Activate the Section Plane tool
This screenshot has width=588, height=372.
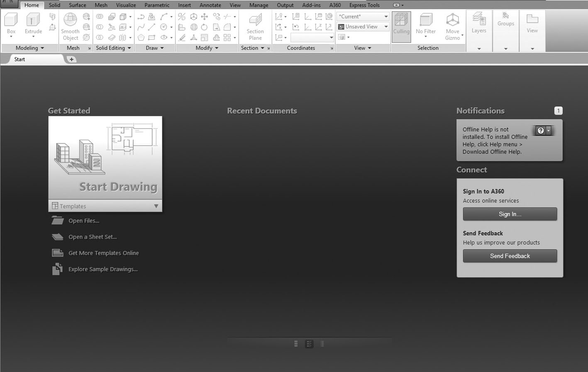point(255,27)
